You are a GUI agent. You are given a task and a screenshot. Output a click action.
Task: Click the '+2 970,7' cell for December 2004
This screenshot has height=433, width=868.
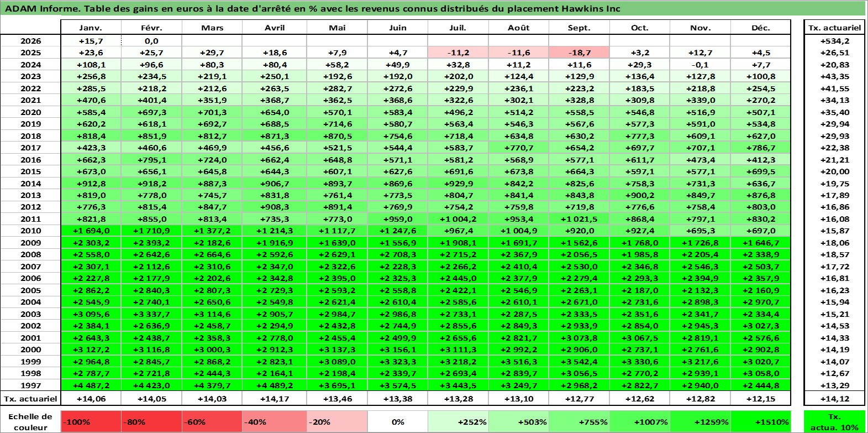point(761,302)
